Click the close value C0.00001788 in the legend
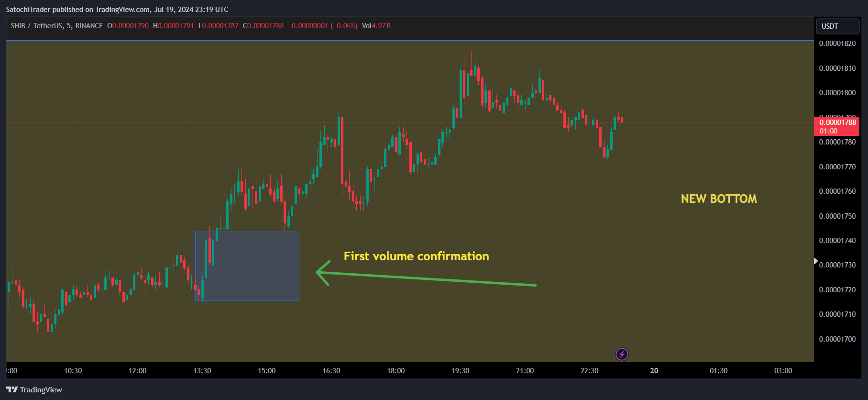The width and height of the screenshot is (868, 400). point(263,26)
